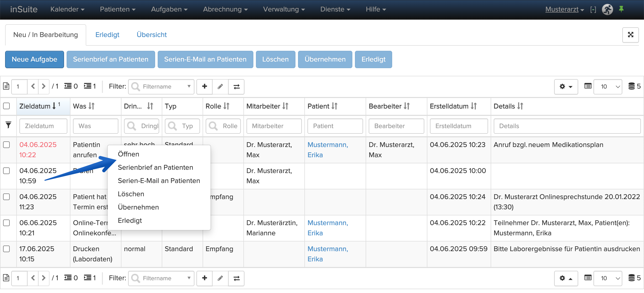644x293 pixels.
Task: Click the user avatar icon
Action: tap(607, 10)
